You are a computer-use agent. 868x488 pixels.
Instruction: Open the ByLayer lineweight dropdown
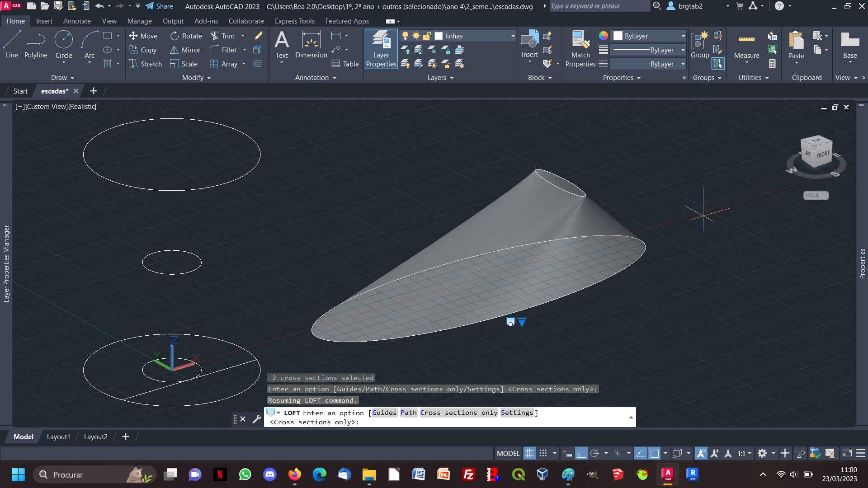(683, 50)
